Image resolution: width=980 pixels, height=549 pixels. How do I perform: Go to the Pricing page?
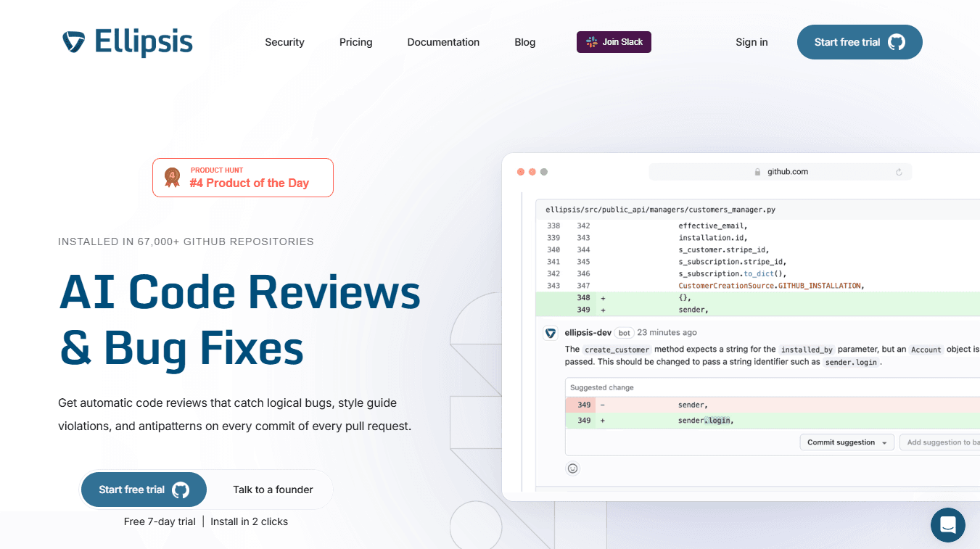click(355, 42)
